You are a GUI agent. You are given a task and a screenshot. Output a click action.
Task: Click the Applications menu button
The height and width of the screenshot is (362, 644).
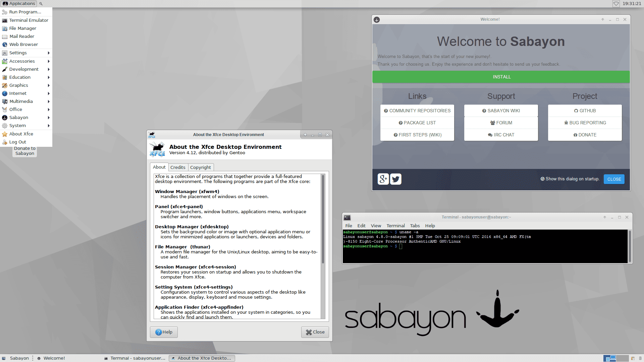19,4
